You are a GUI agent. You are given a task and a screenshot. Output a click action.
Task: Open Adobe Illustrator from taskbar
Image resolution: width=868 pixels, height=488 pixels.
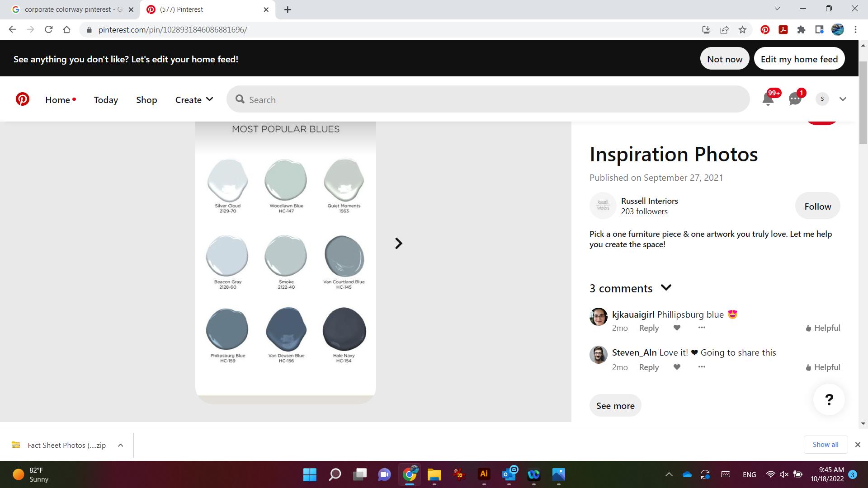click(484, 474)
